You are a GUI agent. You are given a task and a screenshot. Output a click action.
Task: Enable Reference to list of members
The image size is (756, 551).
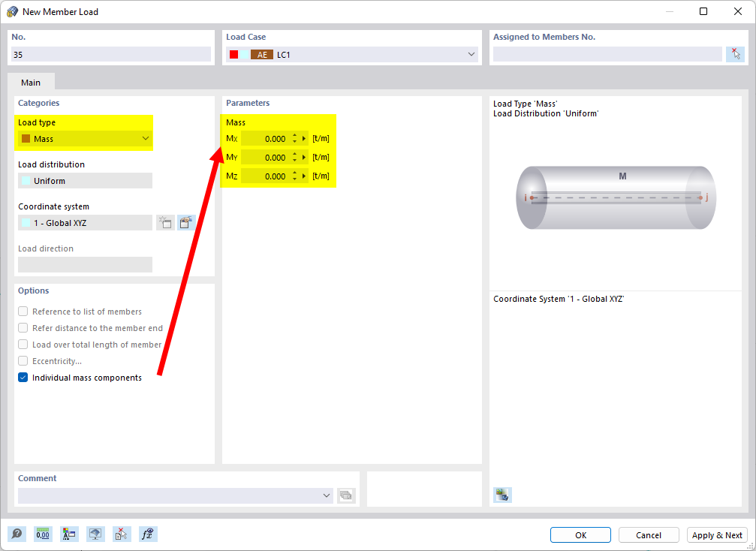click(x=23, y=312)
